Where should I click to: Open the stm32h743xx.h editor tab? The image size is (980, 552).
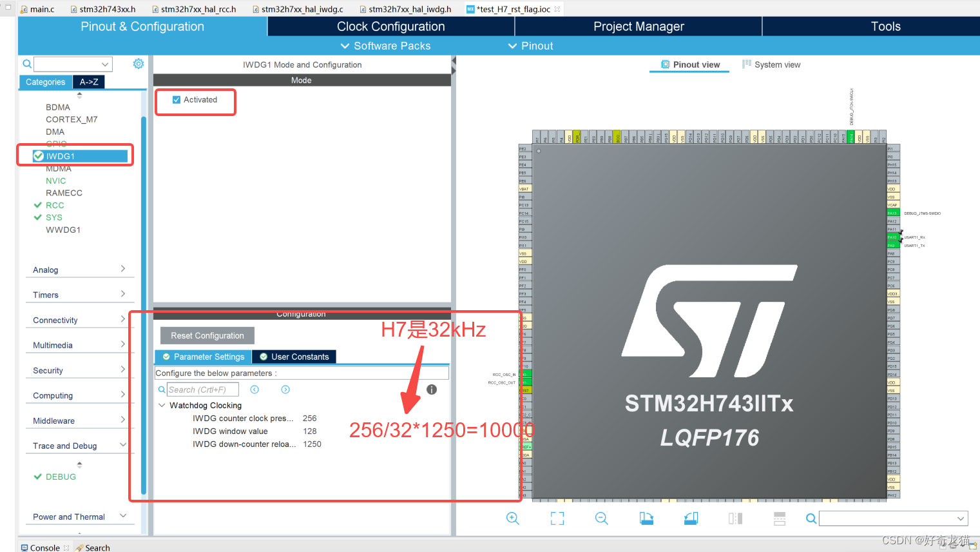pos(102,9)
